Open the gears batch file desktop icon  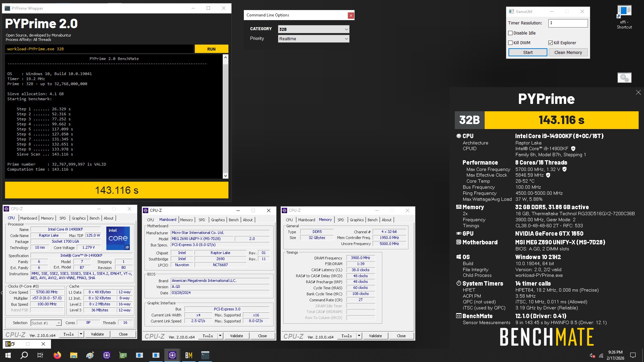click(x=624, y=77)
